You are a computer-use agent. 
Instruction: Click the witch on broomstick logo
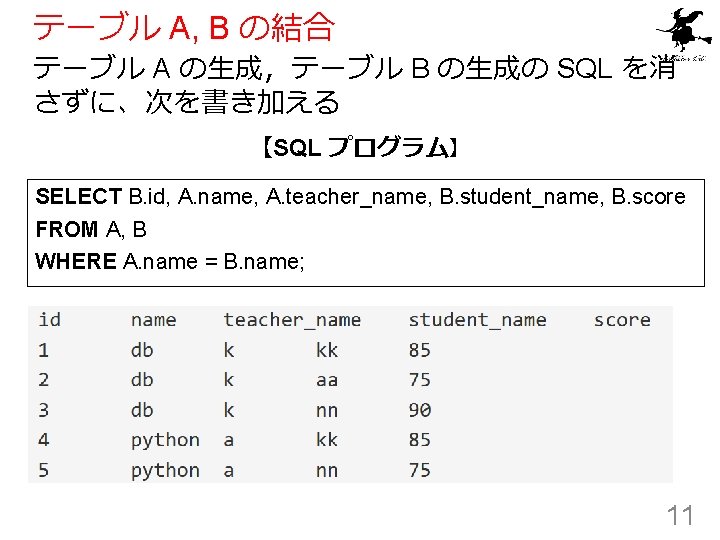(x=683, y=30)
